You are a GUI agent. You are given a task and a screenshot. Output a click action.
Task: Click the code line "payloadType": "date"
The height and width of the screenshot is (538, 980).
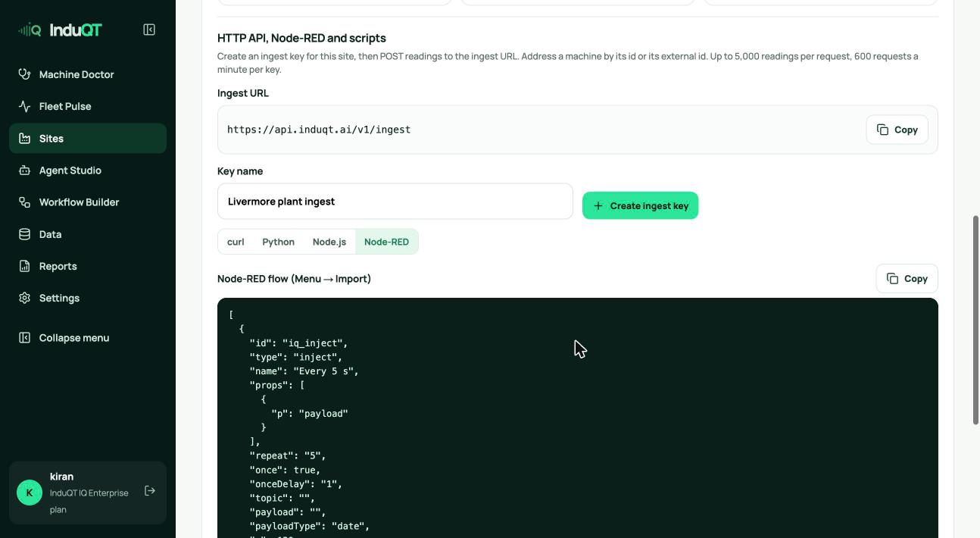click(309, 526)
